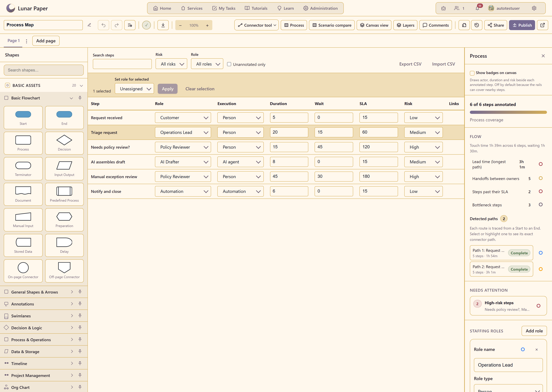Pin the Swimlanes category
552x392 pixels.
point(80,316)
